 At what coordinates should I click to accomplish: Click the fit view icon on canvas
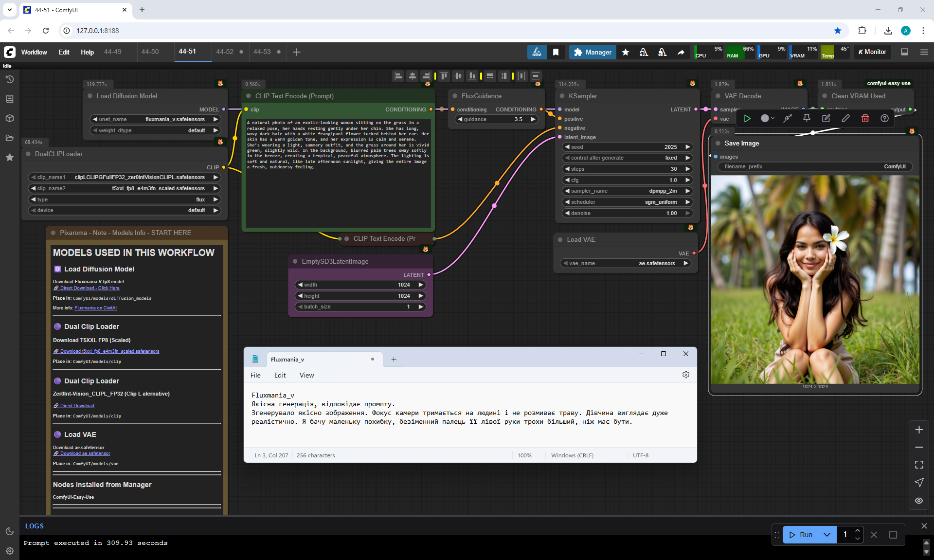pyautogui.click(x=919, y=465)
